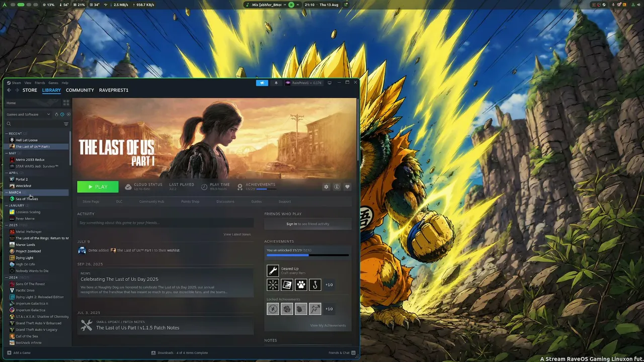Image resolution: width=644 pixels, height=362 pixels.
Task: Click View Latest News
Action: click(x=237, y=234)
